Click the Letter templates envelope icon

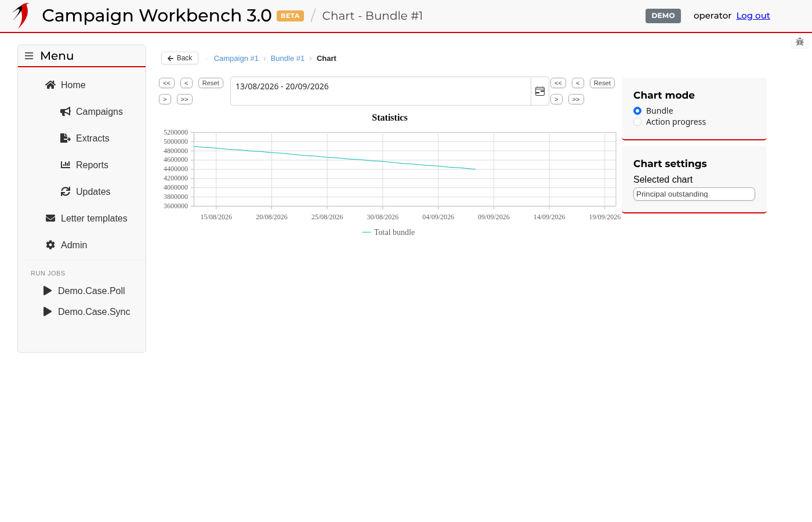coord(50,218)
